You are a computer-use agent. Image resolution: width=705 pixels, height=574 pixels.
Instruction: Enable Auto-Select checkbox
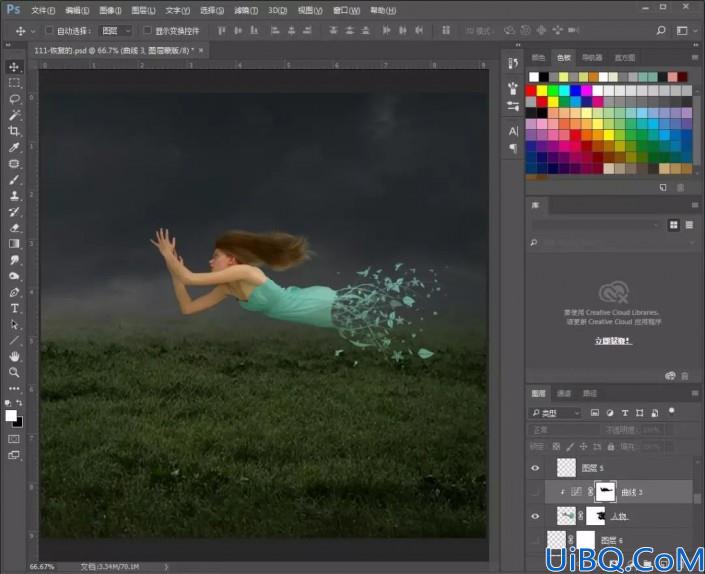pos(49,31)
